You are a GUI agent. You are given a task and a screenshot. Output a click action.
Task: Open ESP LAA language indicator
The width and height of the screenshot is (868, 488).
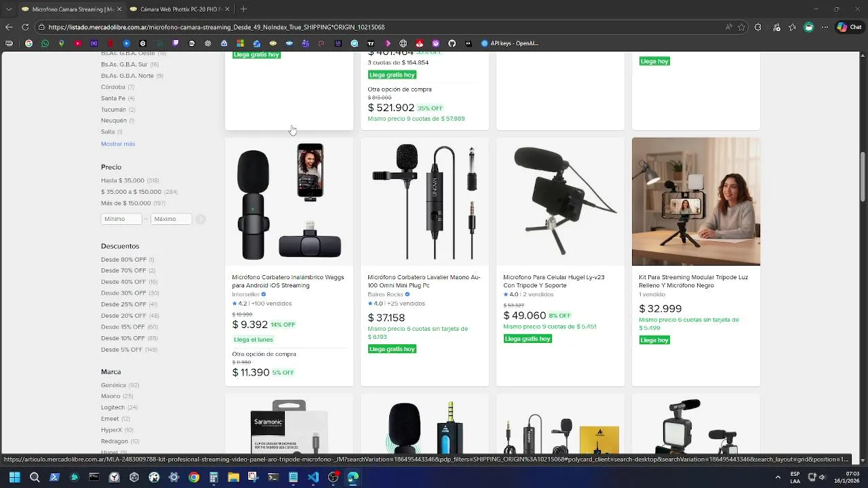tap(795, 477)
